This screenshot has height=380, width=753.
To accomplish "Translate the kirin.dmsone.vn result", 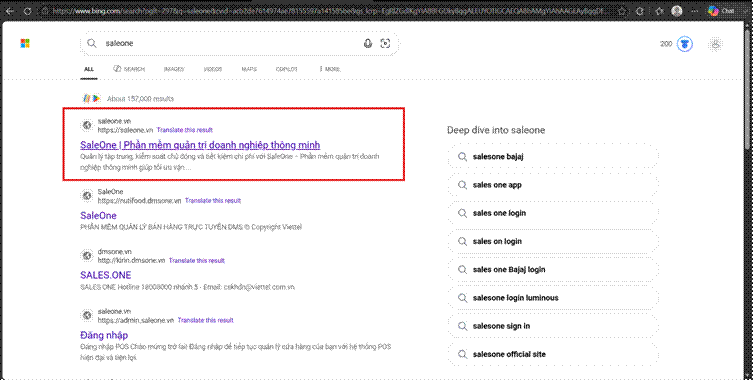I will click(197, 260).
